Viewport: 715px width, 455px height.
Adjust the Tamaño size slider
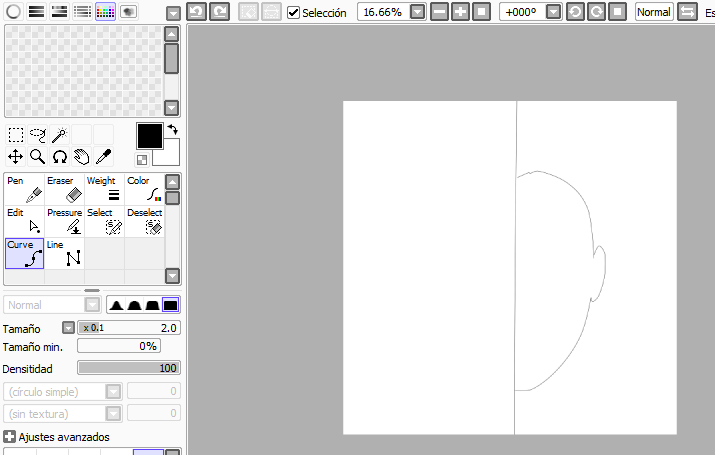[x=129, y=328]
